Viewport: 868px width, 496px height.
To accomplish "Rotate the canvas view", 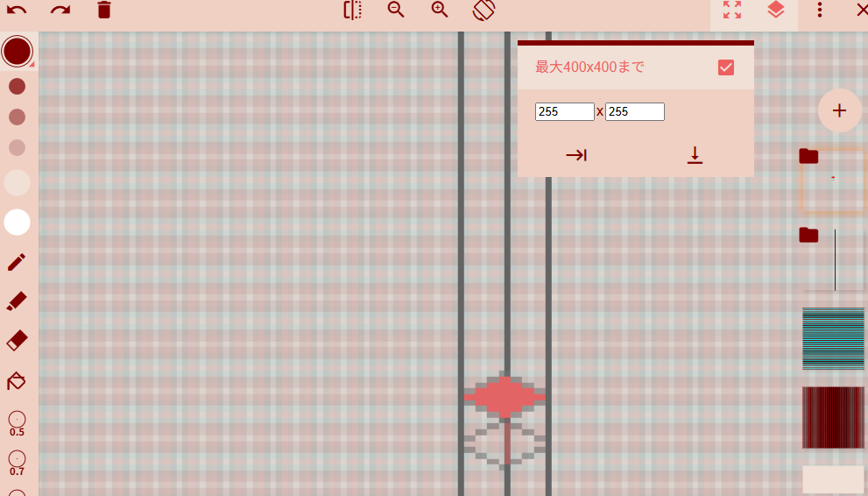I will point(484,11).
